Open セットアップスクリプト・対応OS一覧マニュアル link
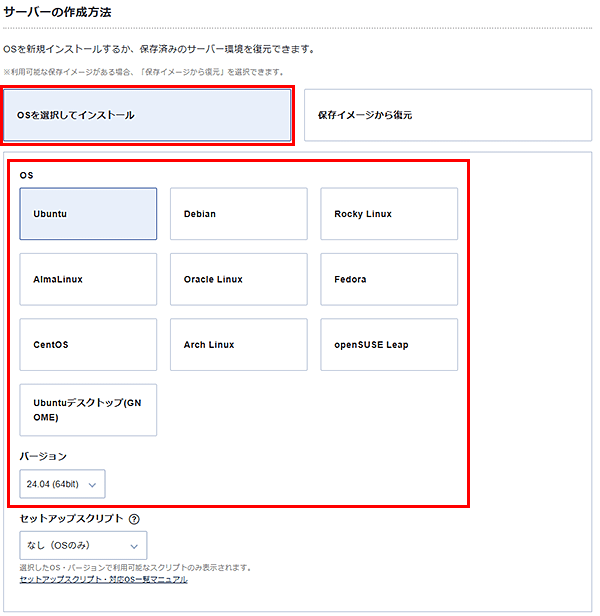Screen dimensions: 600x616 (104, 579)
